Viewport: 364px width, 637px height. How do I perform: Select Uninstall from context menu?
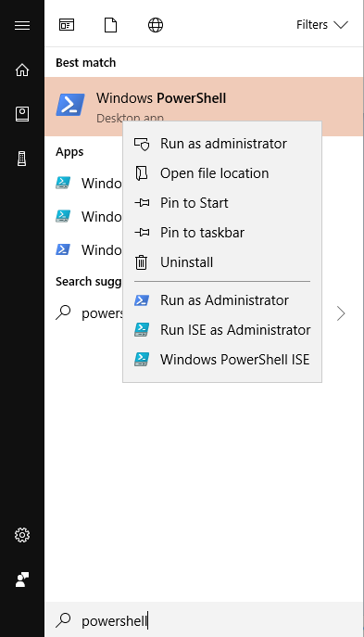point(222,262)
